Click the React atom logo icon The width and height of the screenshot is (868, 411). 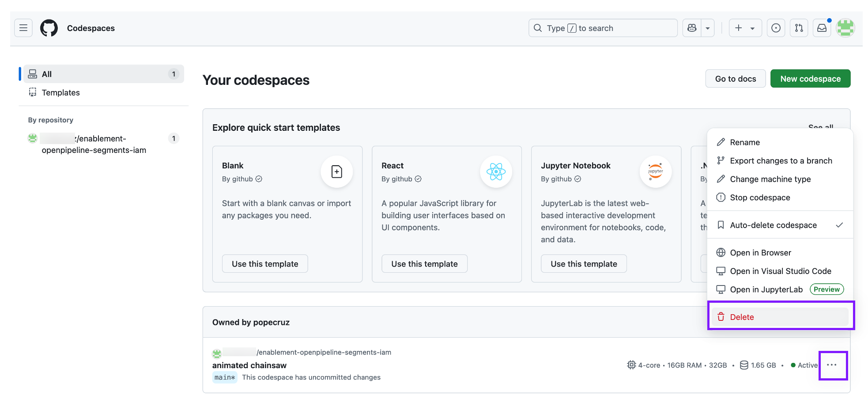[x=496, y=171]
